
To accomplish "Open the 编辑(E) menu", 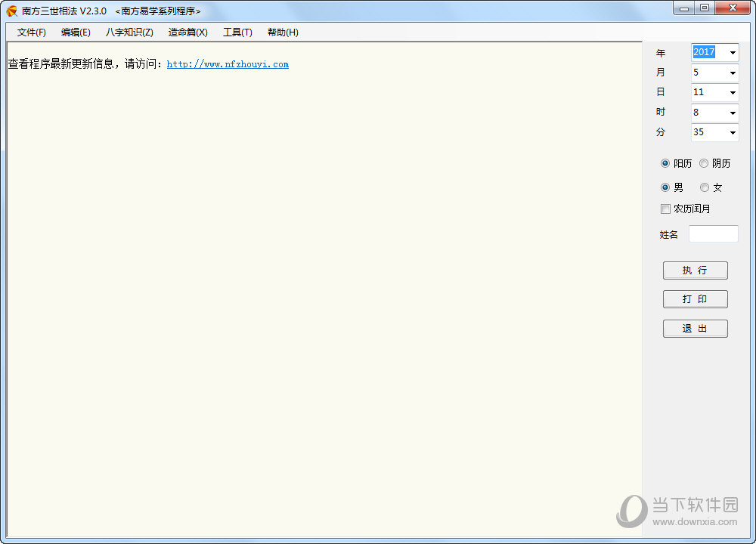I will coord(76,32).
